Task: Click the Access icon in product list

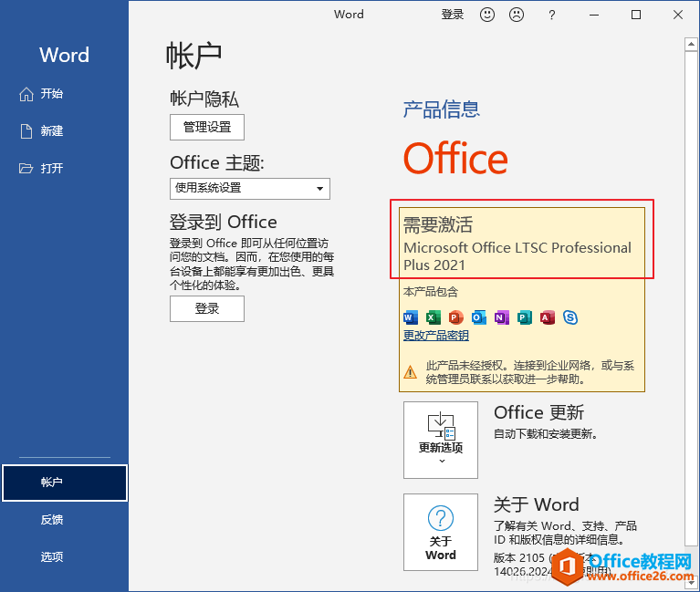Action: coord(547,317)
